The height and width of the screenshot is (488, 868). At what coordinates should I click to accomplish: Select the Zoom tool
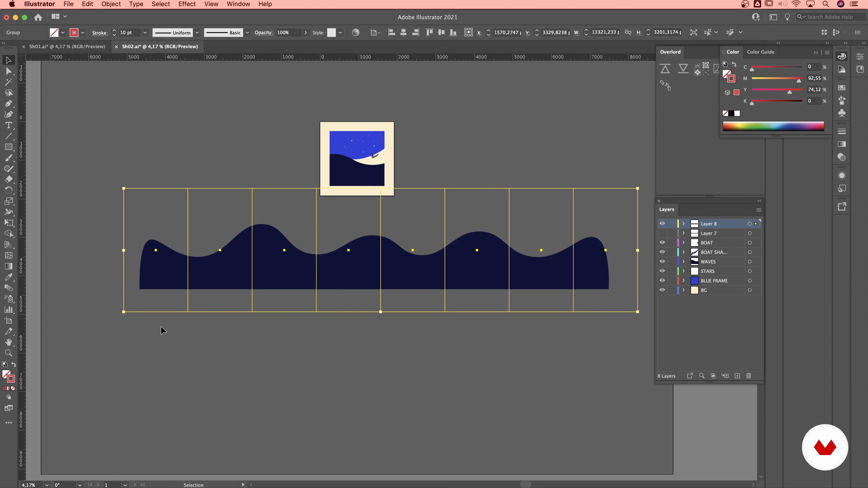tap(9, 353)
